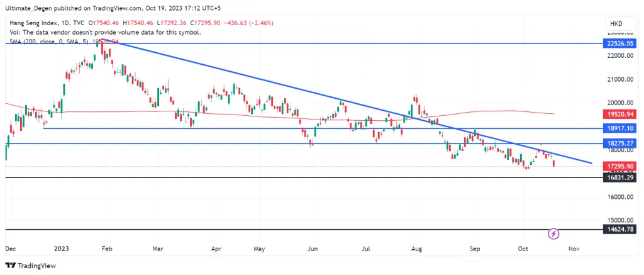Select the 18275.27 price label
Screen dimensions: 644x275
pos(621,143)
